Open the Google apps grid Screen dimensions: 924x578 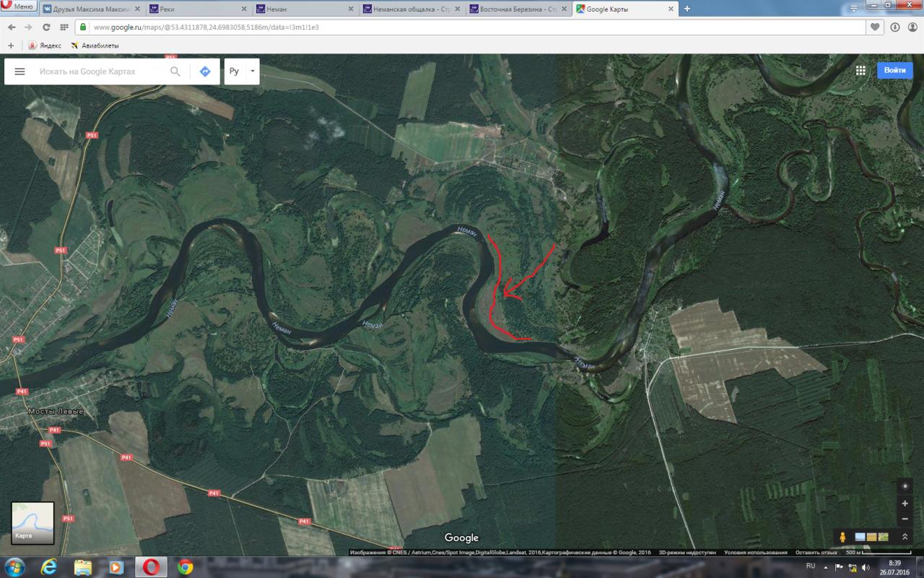point(860,70)
